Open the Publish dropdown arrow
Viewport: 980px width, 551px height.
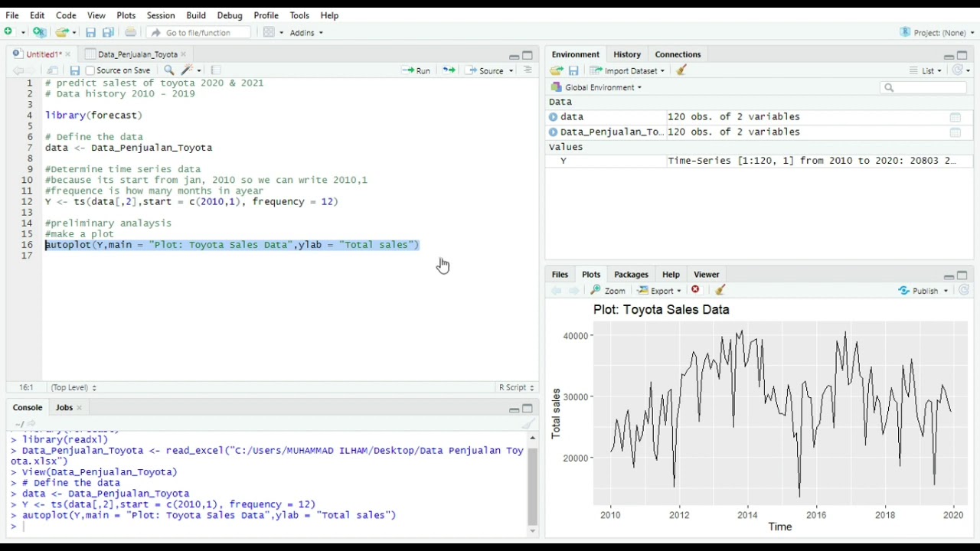click(x=946, y=291)
